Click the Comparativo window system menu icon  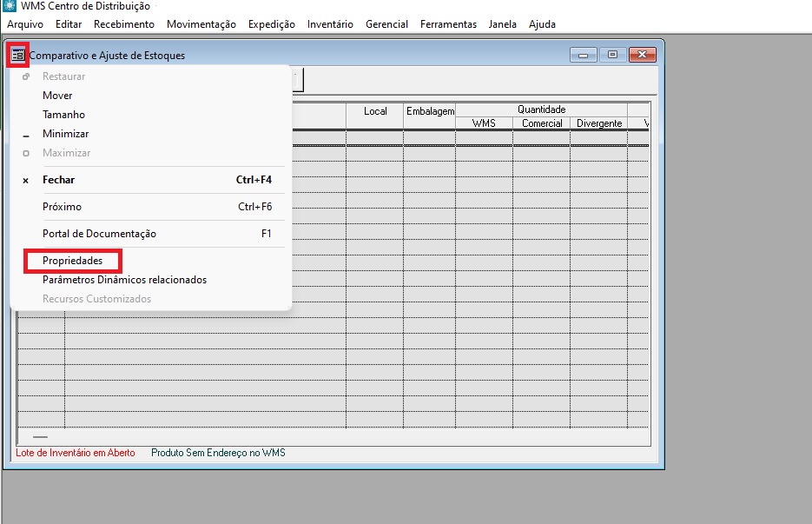(18, 55)
